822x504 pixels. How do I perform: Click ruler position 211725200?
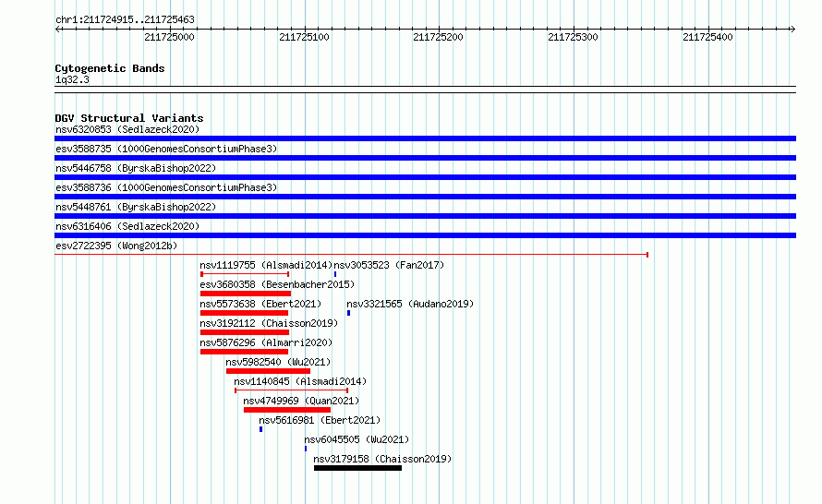coord(439,37)
